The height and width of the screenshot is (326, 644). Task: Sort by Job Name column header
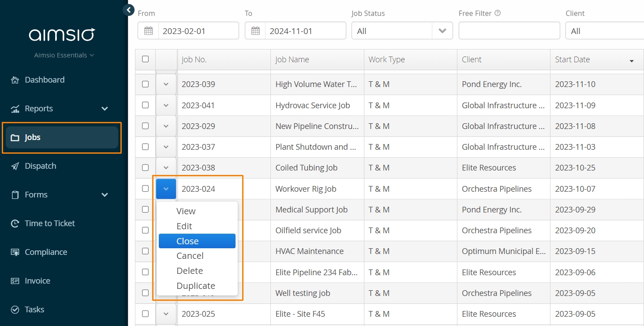coord(317,60)
